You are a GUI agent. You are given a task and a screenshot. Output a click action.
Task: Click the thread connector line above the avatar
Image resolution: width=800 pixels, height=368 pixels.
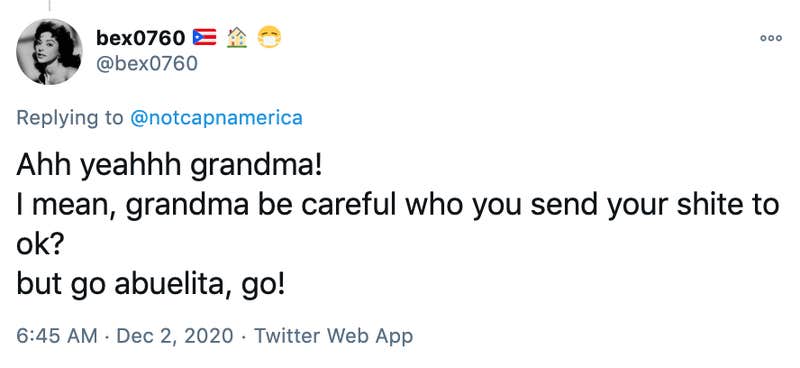click(49, 5)
